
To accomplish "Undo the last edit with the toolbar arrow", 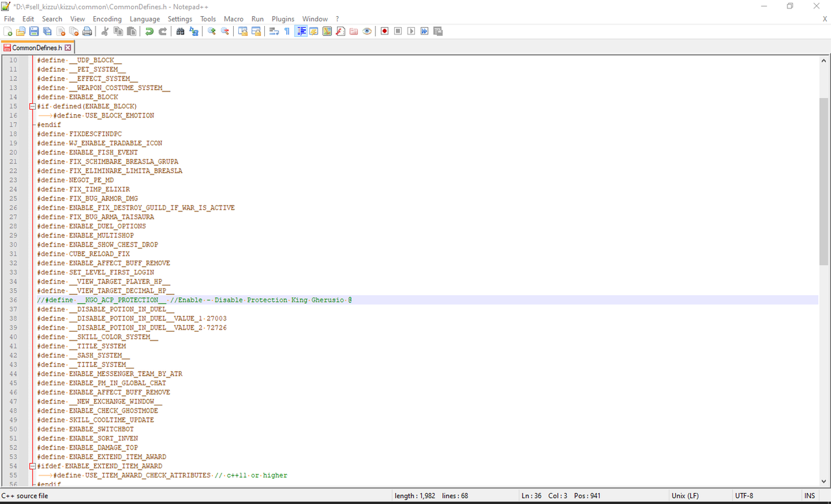I will 149,31.
